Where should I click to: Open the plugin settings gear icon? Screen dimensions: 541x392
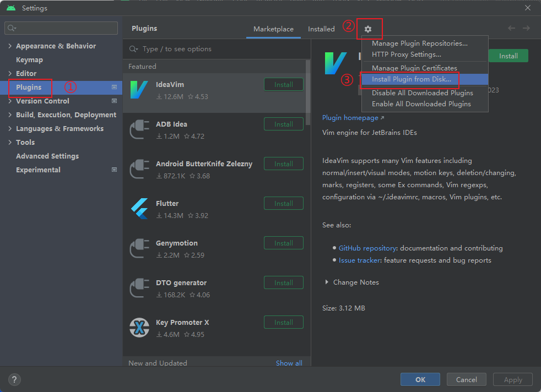tap(368, 29)
